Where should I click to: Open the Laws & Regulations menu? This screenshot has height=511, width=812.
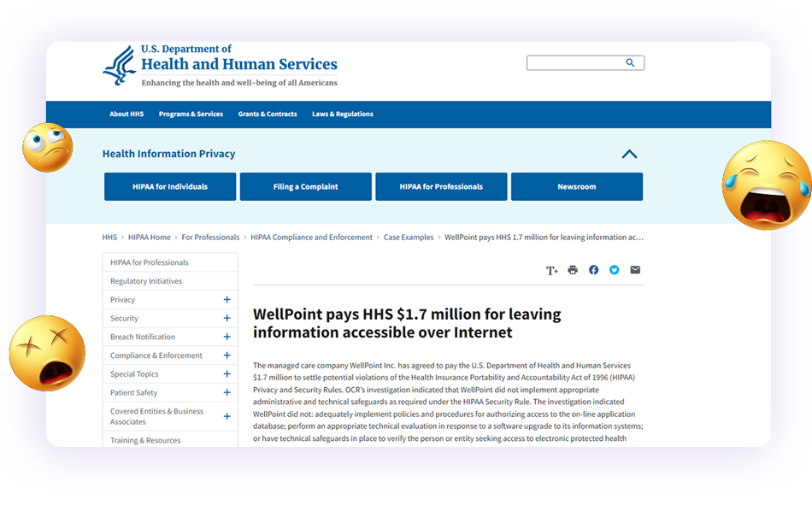(x=342, y=114)
